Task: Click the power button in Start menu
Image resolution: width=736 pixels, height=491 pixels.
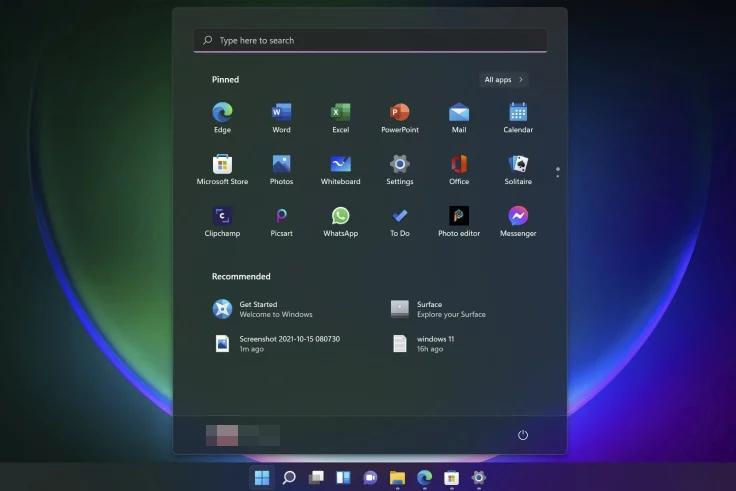Action: (522, 435)
